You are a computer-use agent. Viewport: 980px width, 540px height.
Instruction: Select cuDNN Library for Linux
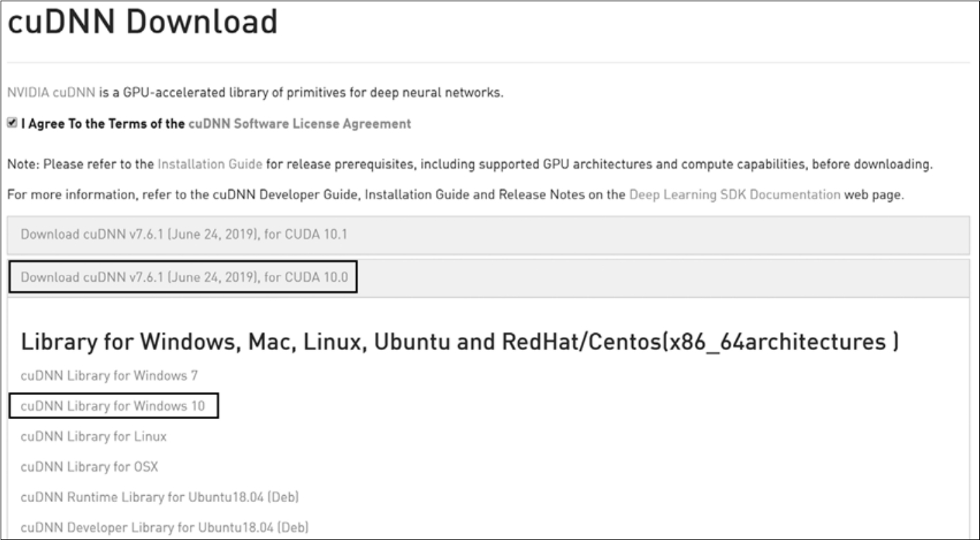pyautogui.click(x=93, y=436)
